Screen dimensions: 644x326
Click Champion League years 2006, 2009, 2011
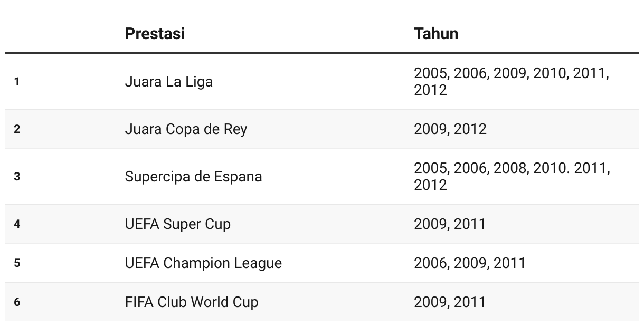470,263
